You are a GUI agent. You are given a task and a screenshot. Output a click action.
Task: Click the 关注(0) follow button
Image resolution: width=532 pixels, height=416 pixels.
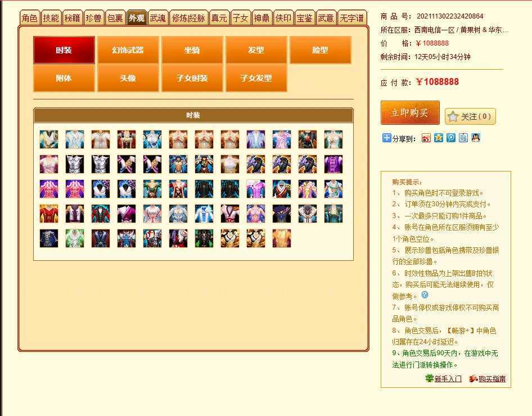470,116
